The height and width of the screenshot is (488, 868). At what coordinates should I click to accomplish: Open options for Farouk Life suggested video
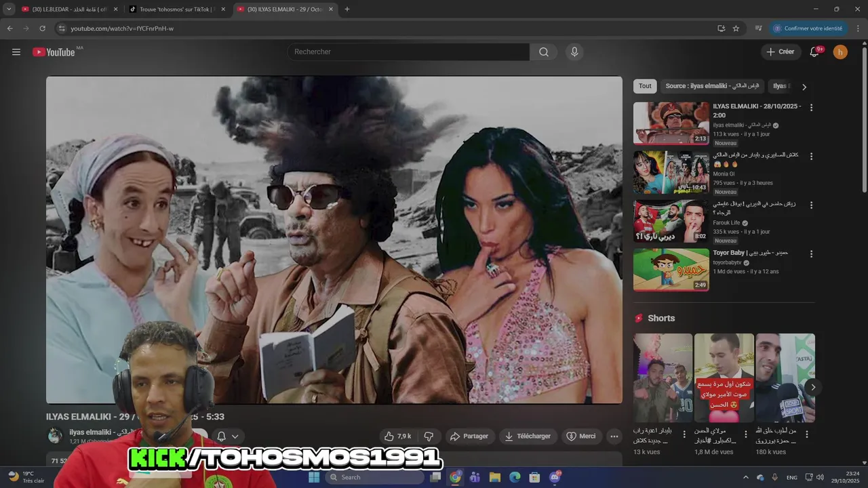(x=811, y=205)
